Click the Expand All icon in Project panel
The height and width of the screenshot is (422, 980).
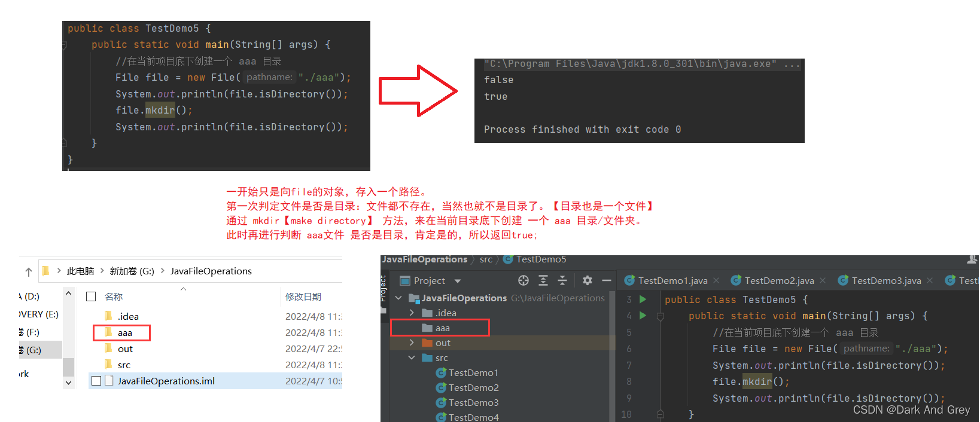[x=543, y=280]
